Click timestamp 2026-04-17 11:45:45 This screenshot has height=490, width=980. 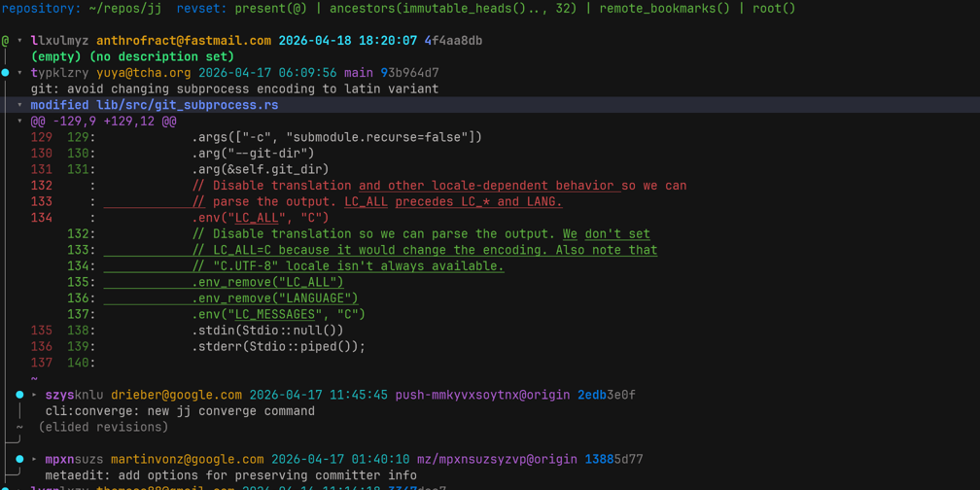click(319, 395)
